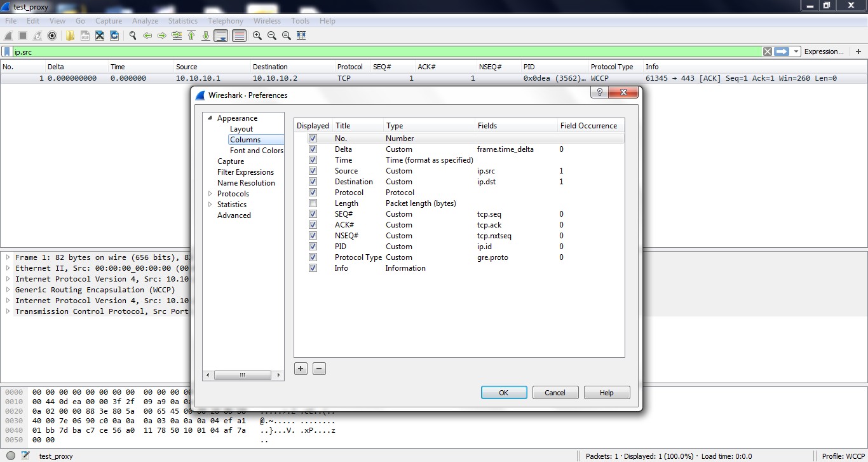Close the capture file icon
Screen dimensions: 868x462
100,36
